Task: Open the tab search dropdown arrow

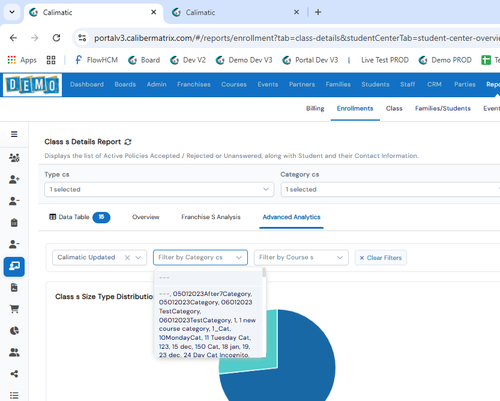Action: click(12, 12)
